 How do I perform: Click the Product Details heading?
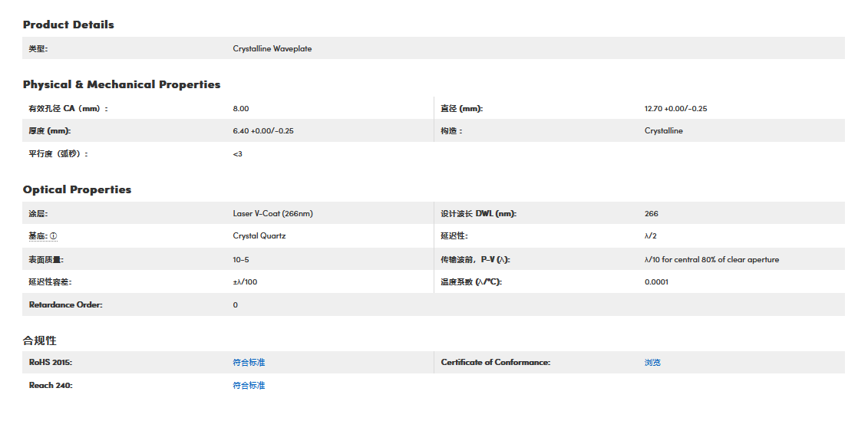[68, 25]
